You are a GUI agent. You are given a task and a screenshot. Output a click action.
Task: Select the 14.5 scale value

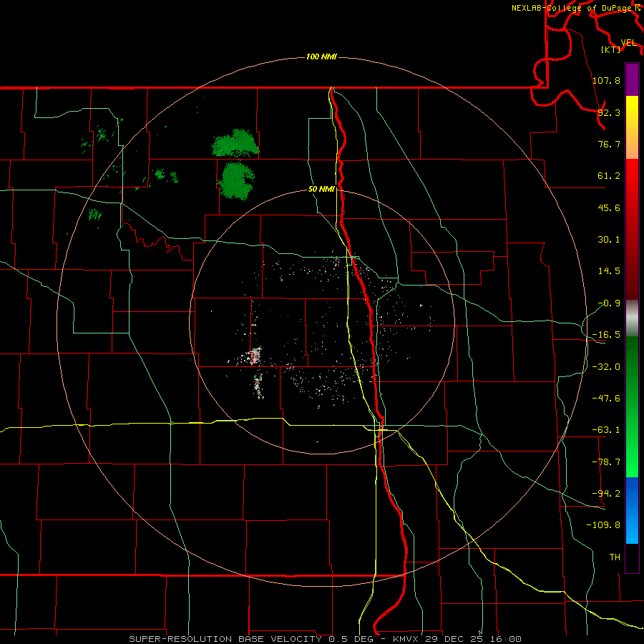[609, 271]
